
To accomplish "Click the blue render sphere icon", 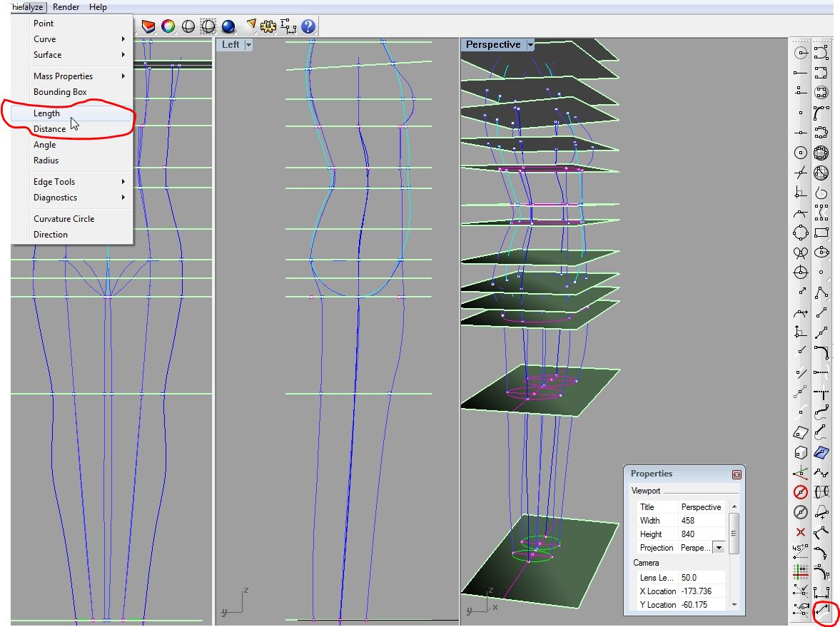I will (x=228, y=26).
